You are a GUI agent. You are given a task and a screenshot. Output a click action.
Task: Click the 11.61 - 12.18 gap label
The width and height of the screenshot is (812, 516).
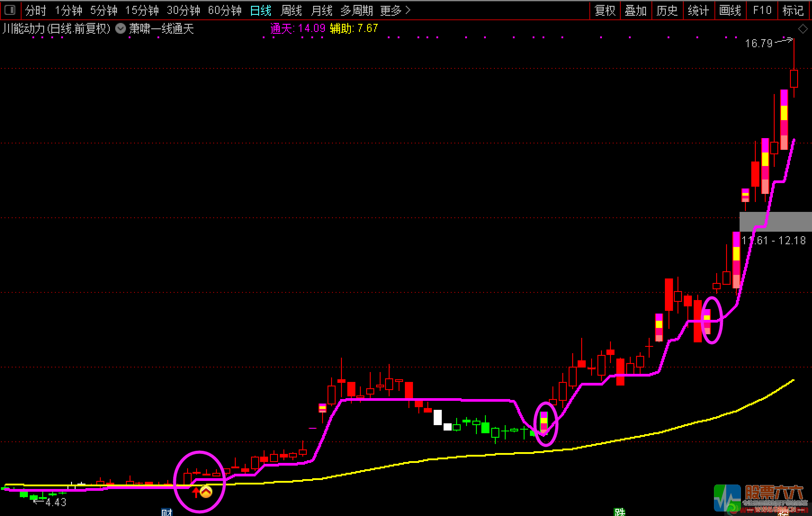pyautogui.click(x=774, y=240)
